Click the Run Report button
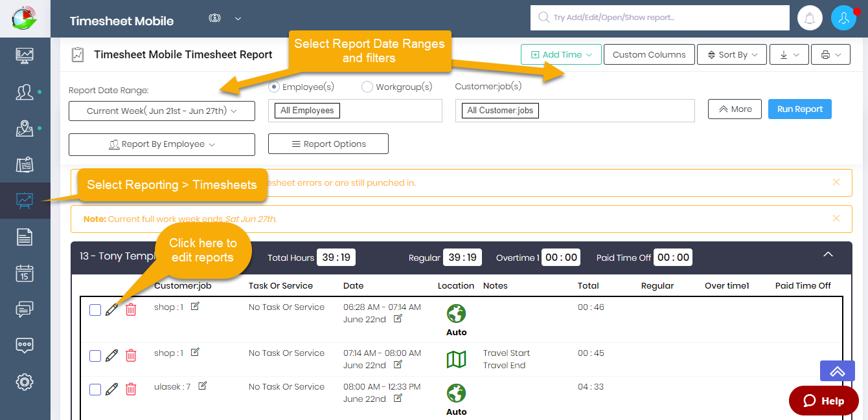The width and height of the screenshot is (868, 420). click(x=799, y=109)
